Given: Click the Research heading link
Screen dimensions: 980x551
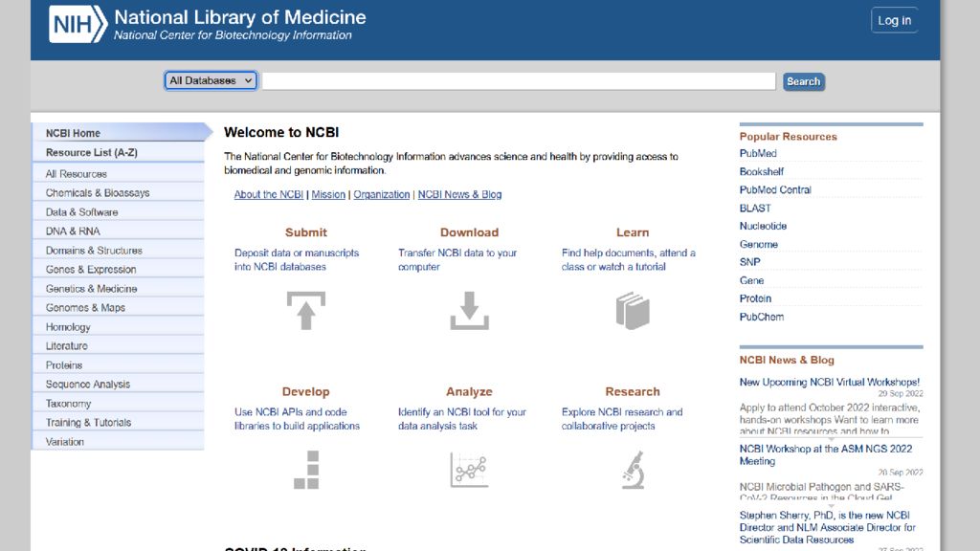Looking at the screenshot, I should pyautogui.click(x=633, y=391).
